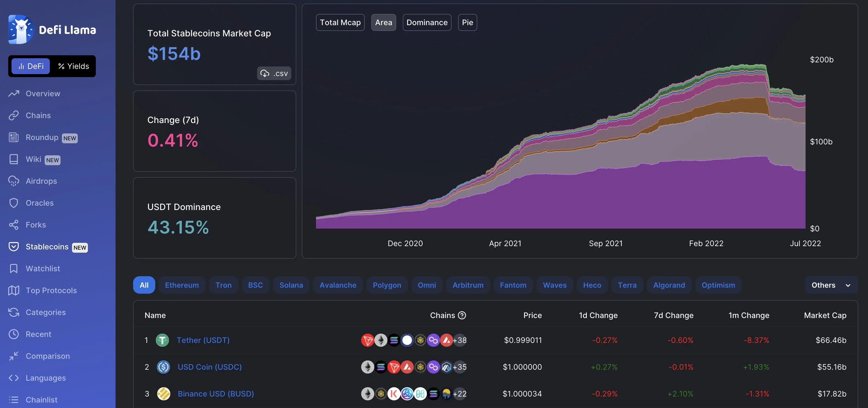868x408 pixels.
Task: Filter stablecoins by Ethereum chain tab
Action: [x=182, y=285]
